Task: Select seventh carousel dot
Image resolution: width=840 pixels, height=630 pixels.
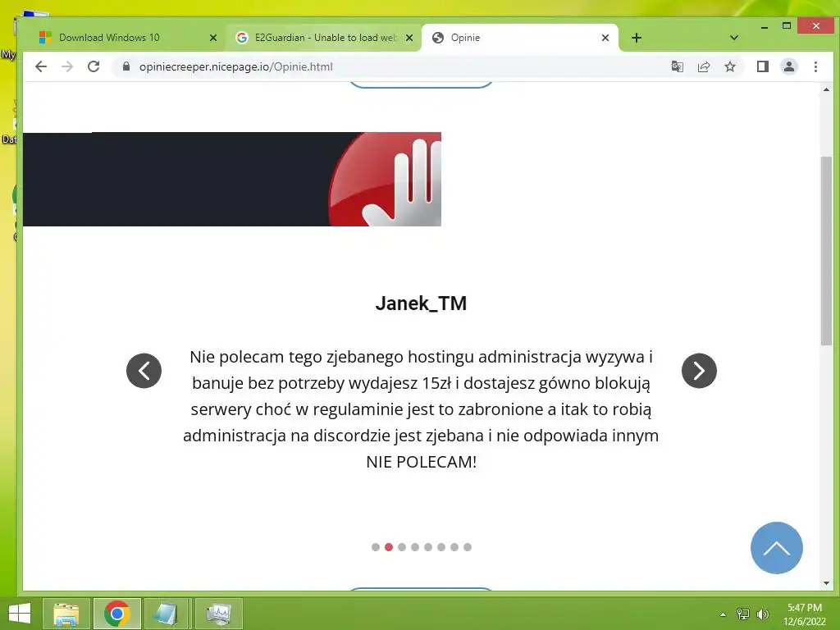Action: click(x=454, y=547)
